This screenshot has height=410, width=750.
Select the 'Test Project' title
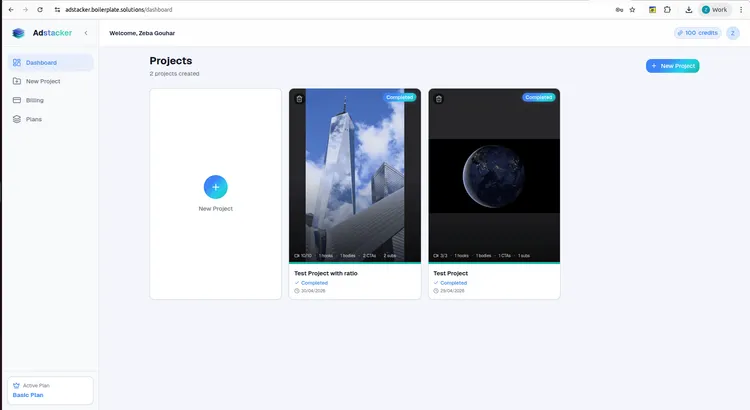pos(451,273)
